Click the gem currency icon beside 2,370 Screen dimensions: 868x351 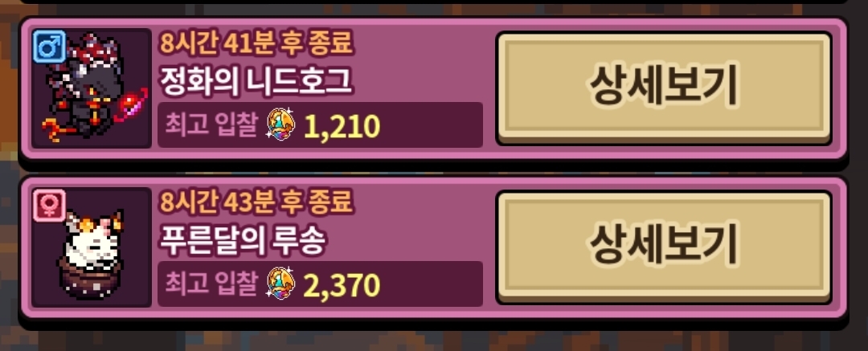(281, 284)
